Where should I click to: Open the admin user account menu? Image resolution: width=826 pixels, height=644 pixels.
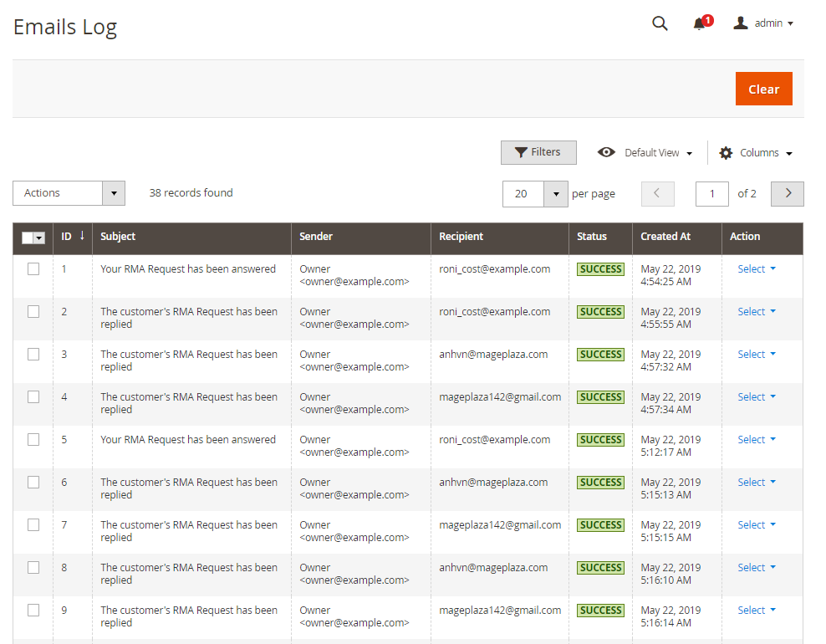763,23
